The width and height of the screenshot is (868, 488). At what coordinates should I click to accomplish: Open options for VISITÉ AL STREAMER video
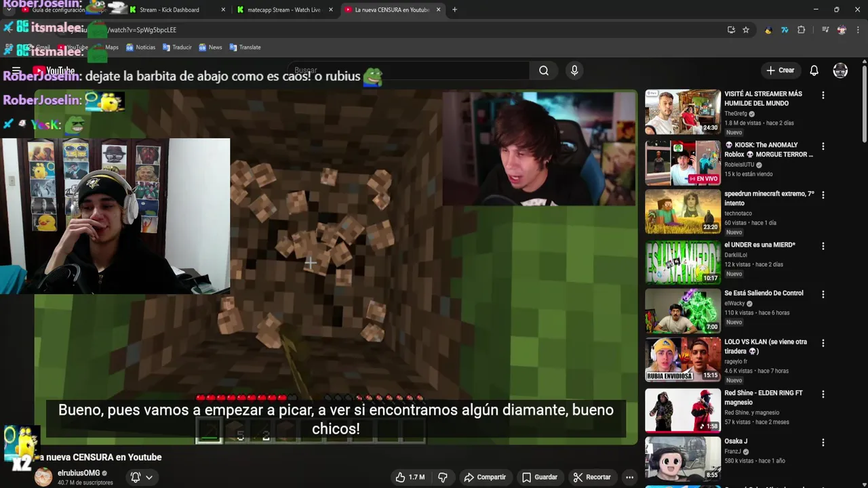click(x=823, y=96)
